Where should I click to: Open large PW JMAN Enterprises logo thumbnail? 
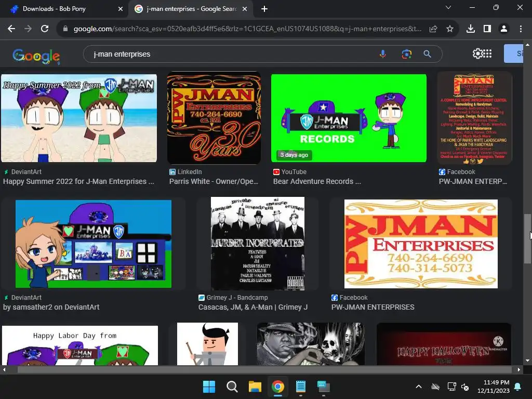coord(421,244)
